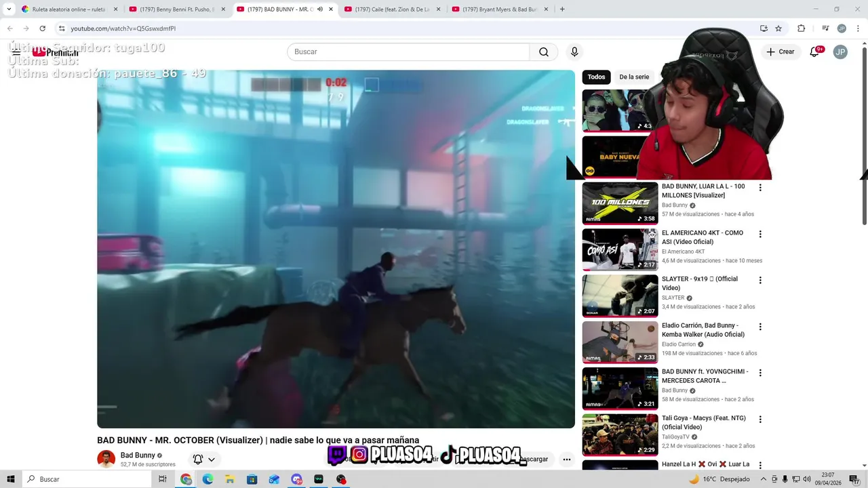
Task: Open the Chrome profile JP avatar
Action: click(x=842, y=28)
